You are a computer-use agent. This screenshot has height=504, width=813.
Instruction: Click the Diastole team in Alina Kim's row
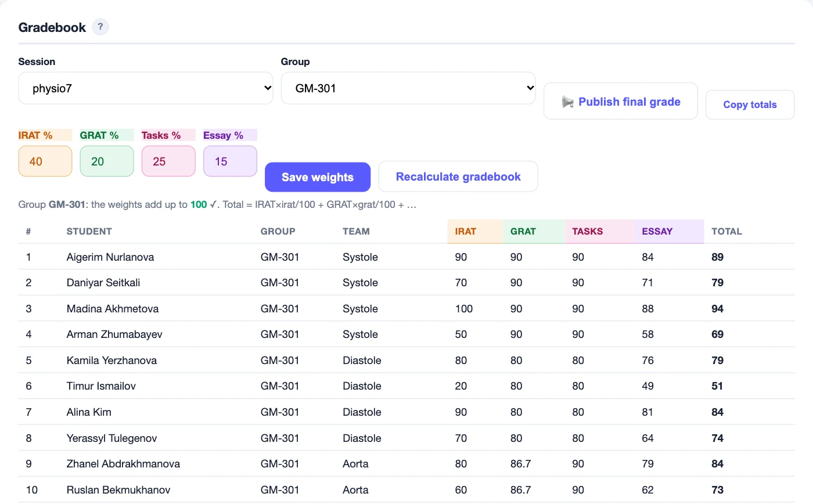[x=362, y=412]
